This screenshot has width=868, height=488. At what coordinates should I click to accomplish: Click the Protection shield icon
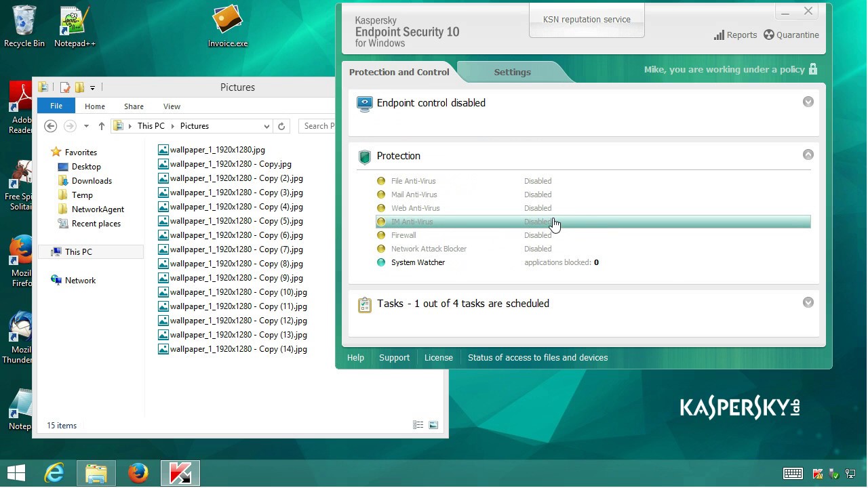pyautogui.click(x=365, y=157)
